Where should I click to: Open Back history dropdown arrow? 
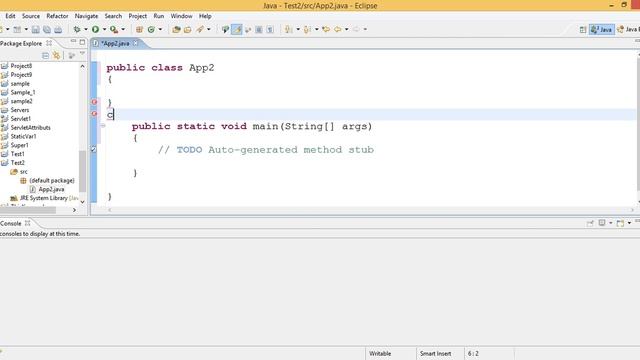[347, 29]
